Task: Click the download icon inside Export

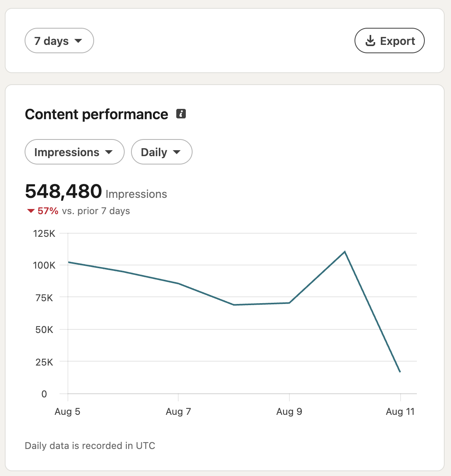Action: click(x=370, y=41)
